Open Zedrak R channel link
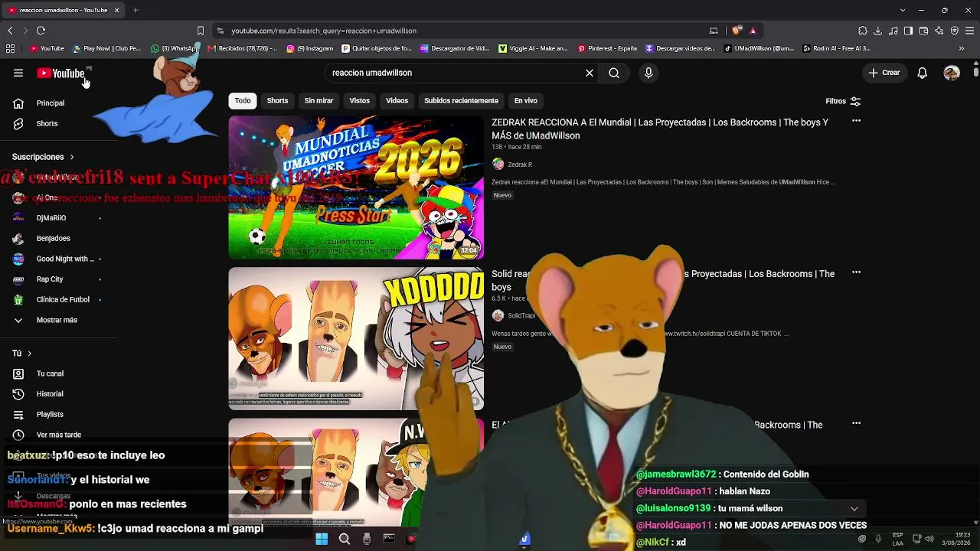 tap(520, 165)
